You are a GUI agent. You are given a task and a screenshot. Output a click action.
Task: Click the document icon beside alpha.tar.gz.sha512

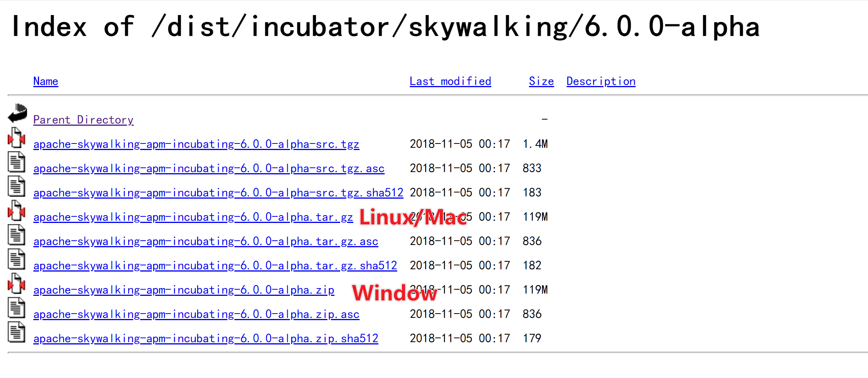[x=17, y=259]
